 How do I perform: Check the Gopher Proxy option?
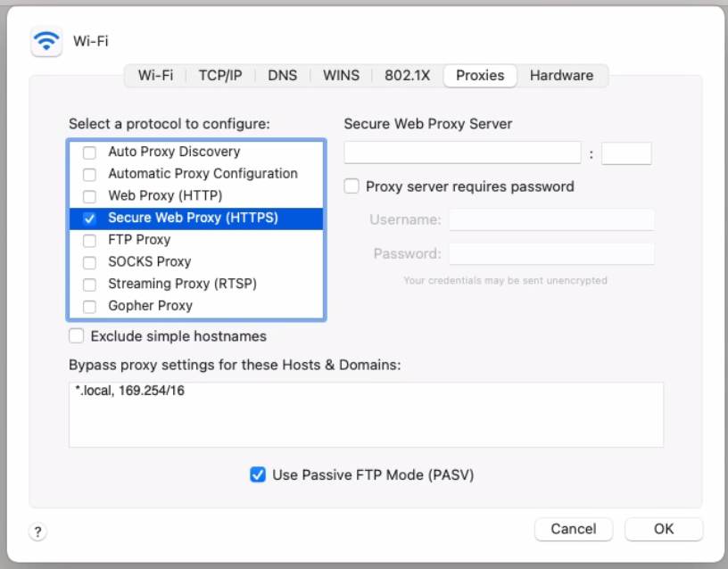click(89, 307)
